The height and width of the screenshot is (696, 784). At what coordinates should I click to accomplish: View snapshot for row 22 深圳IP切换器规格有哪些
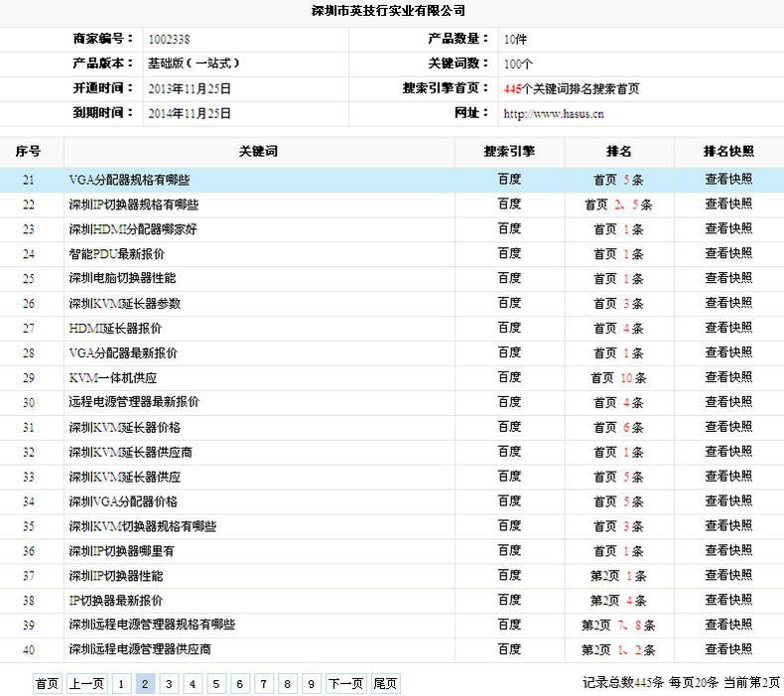click(x=728, y=204)
